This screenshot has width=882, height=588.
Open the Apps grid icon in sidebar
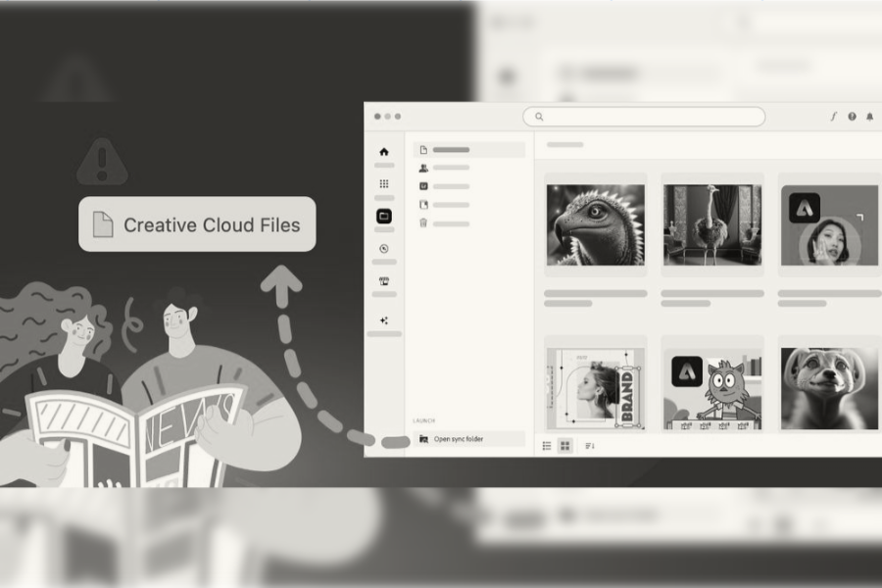(384, 184)
